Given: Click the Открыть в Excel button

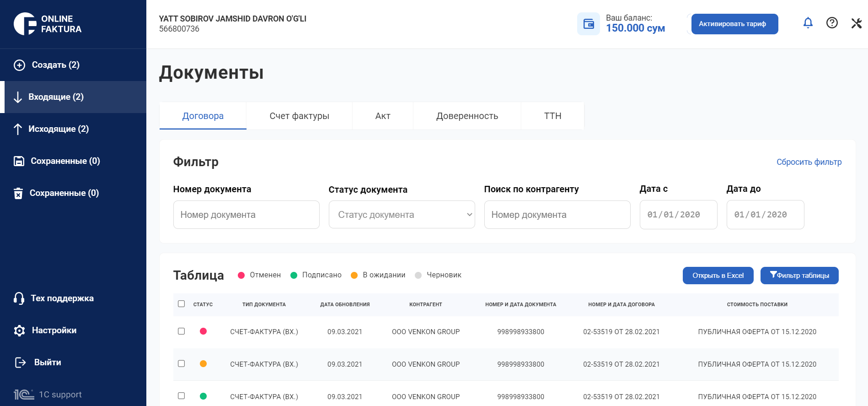Looking at the screenshot, I should [718, 276].
